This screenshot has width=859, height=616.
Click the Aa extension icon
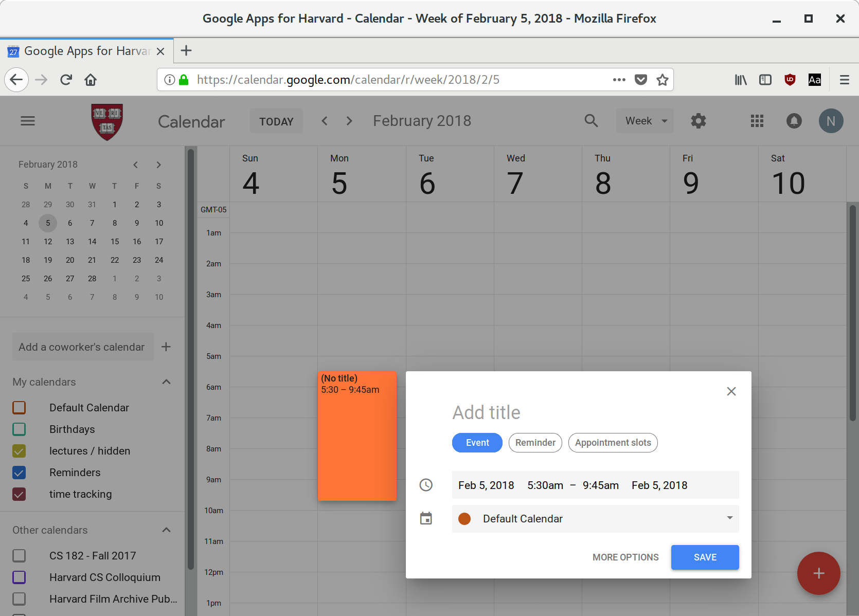point(815,80)
